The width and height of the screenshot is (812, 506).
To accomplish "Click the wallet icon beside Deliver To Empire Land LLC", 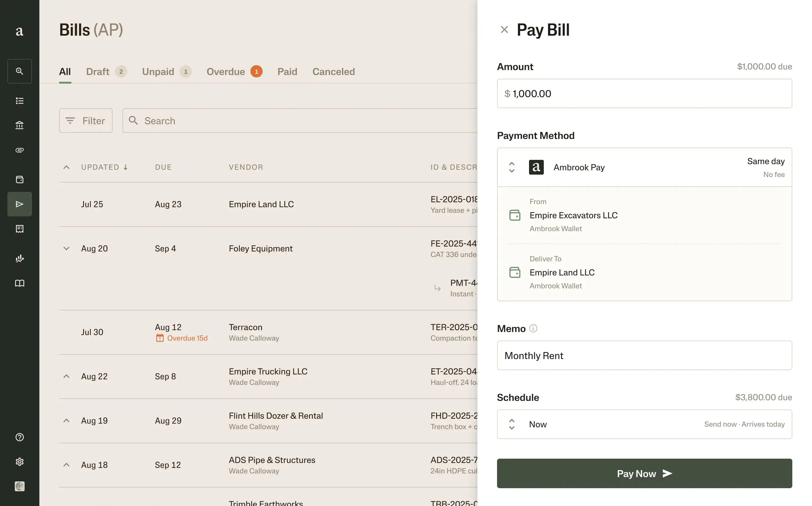I will pyautogui.click(x=515, y=272).
